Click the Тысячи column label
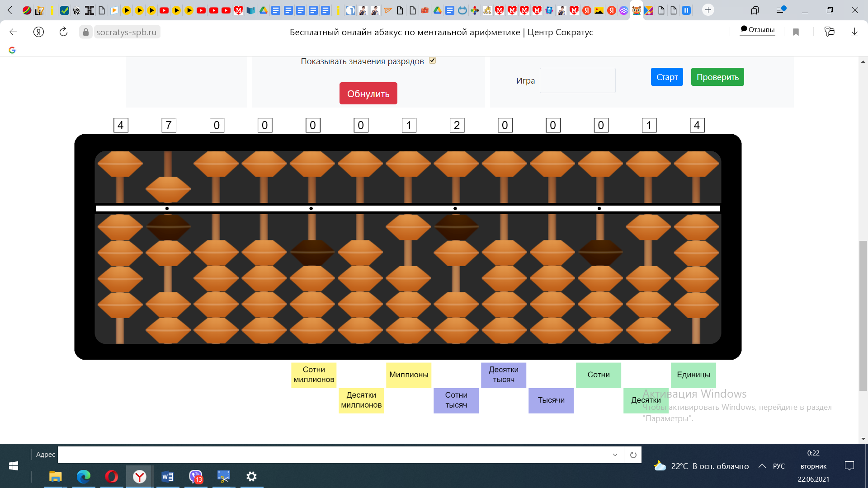 [551, 400]
